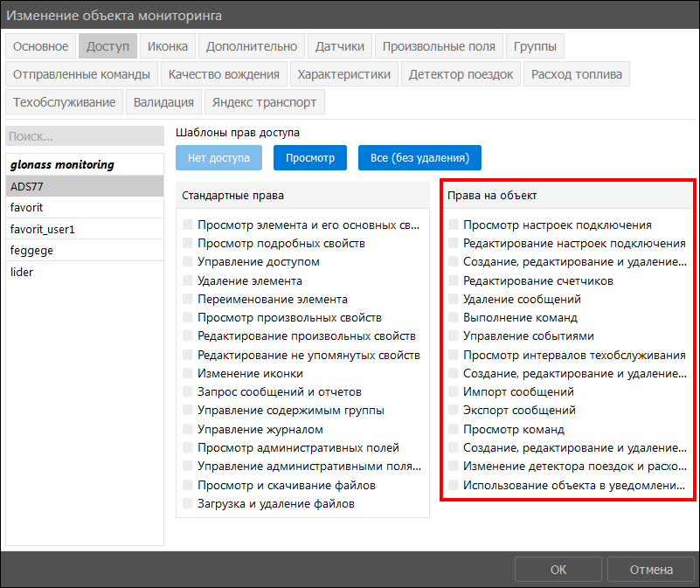Image resolution: width=700 pixels, height=588 pixels.
Task: Apply the 'Просмотр' access template
Action: click(x=310, y=157)
